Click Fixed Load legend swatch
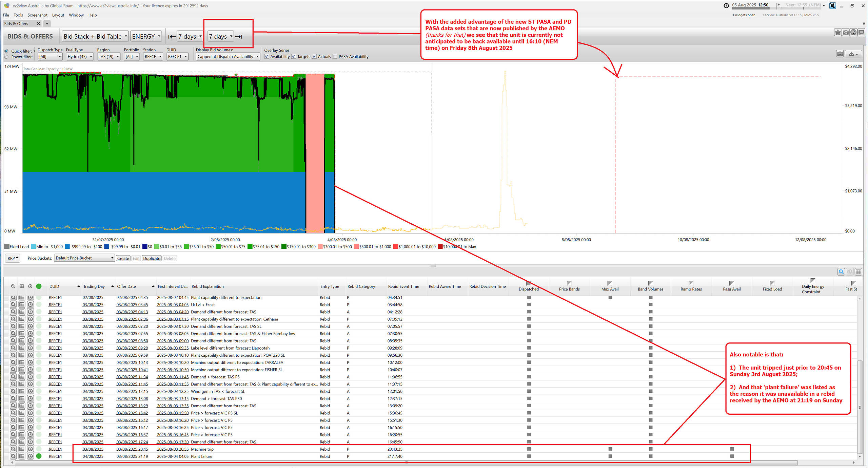The image size is (868, 468). (x=7, y=247)
